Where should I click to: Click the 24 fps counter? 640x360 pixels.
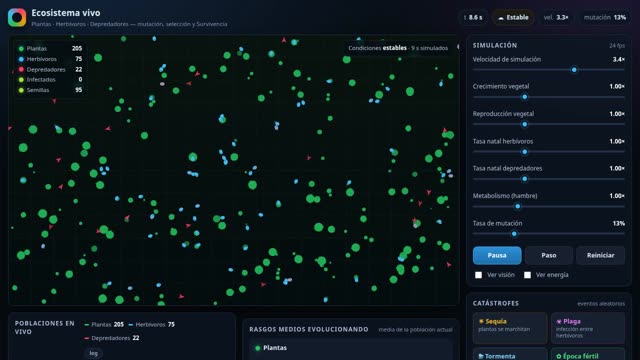617,46
